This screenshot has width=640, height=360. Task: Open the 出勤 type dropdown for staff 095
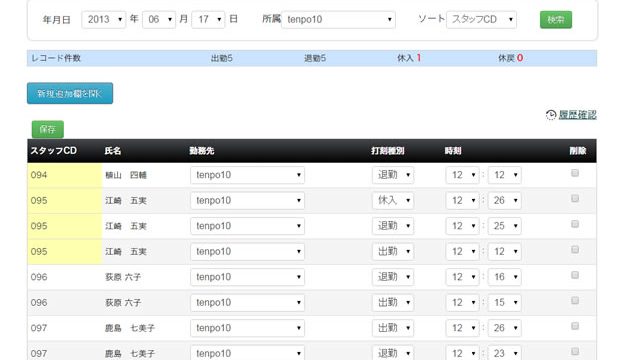click(393, 251)
